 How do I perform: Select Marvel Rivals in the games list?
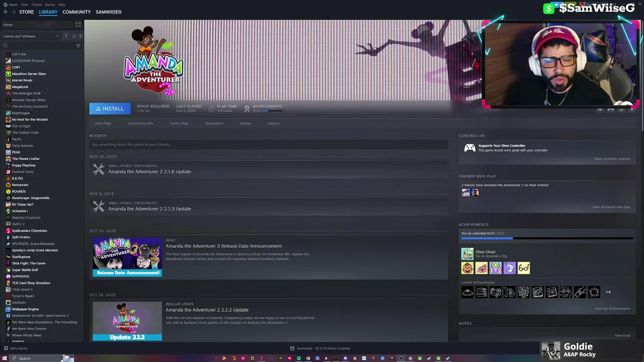point(22,80)
